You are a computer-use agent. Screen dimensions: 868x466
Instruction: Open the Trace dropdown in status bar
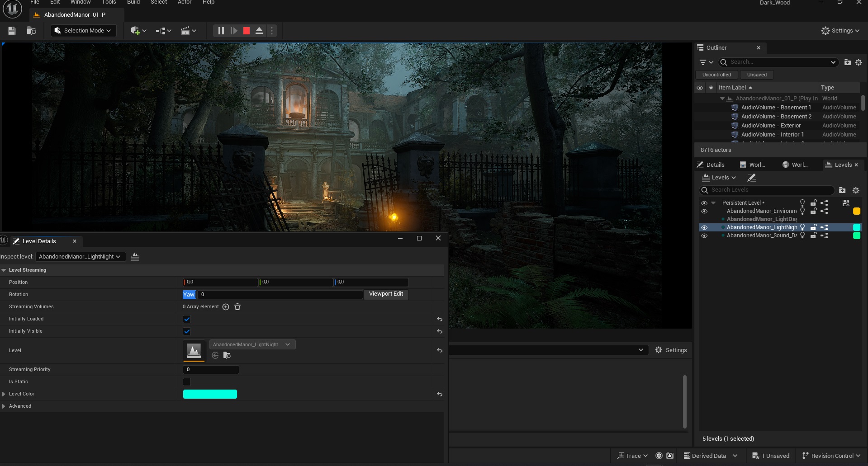pos(633,456)
